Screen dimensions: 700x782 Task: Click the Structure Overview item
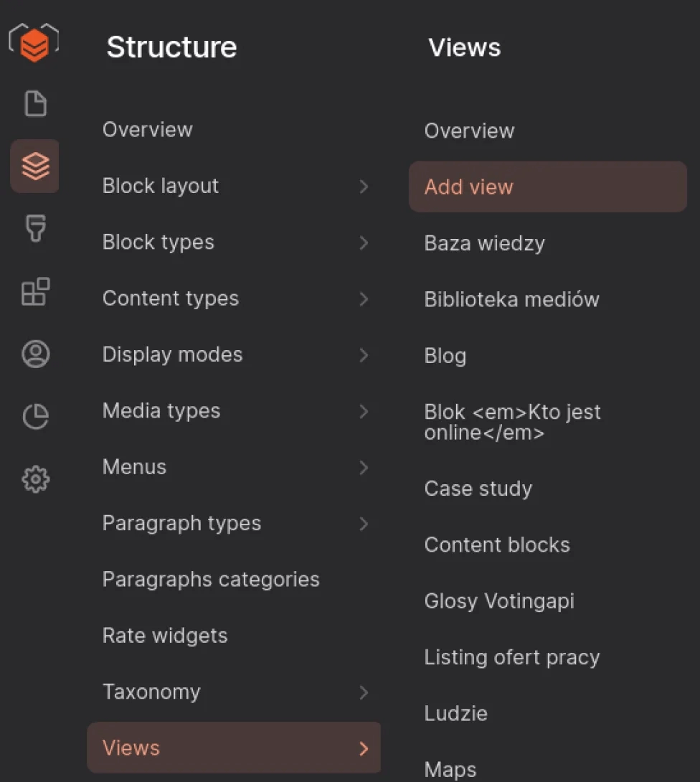(147, 130)
